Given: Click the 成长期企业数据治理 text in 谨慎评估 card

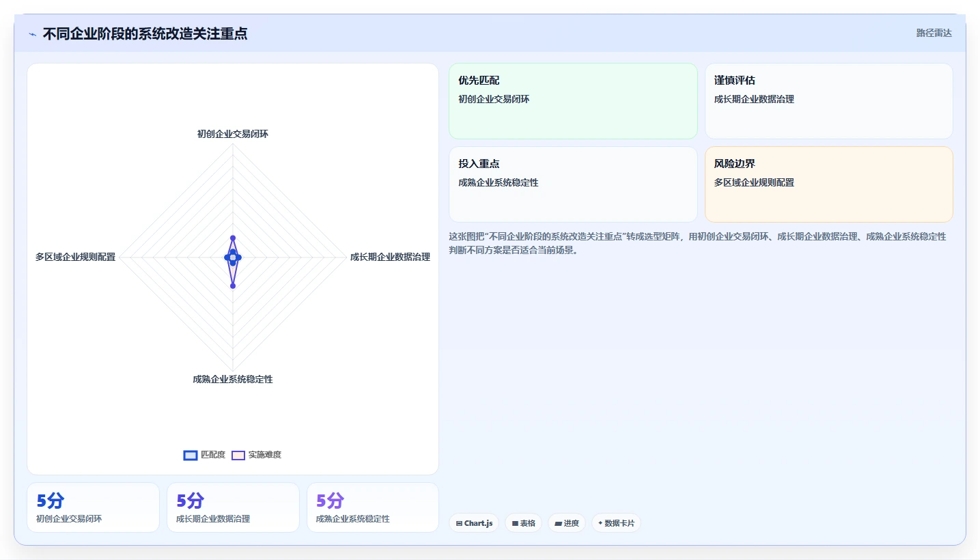Looking at the screenshot, I should [754, 99].
